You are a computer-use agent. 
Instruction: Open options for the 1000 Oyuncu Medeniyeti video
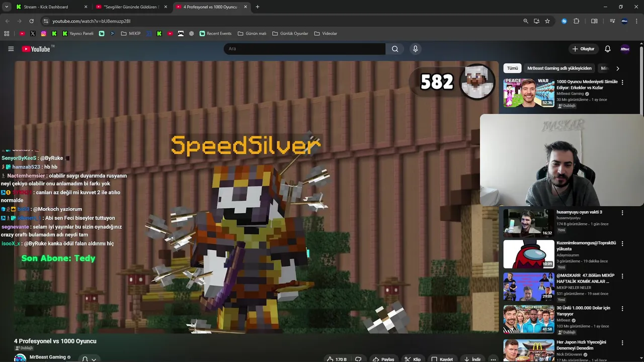coord(622,82)
